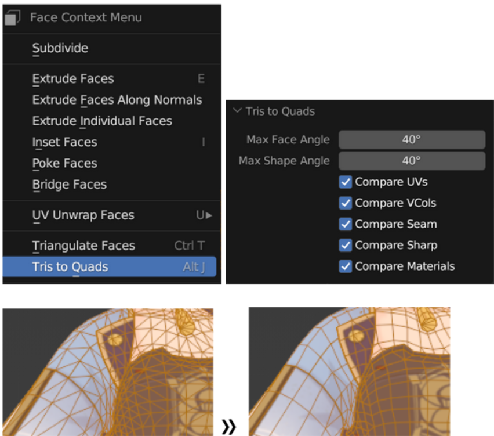The width and height of the screenshot is (494, 436).
Task: Uncheck Compare Materials option
Action: [x=345, y=266]
